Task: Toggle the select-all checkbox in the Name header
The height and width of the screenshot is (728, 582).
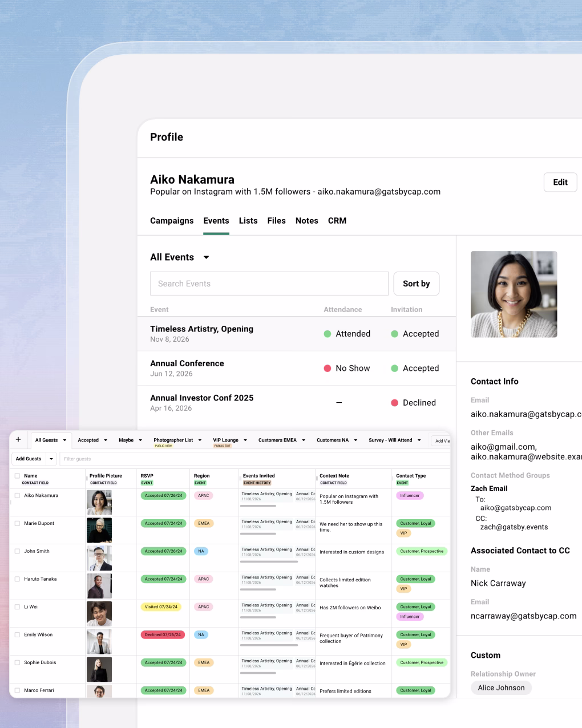Action: click(17, 476)
